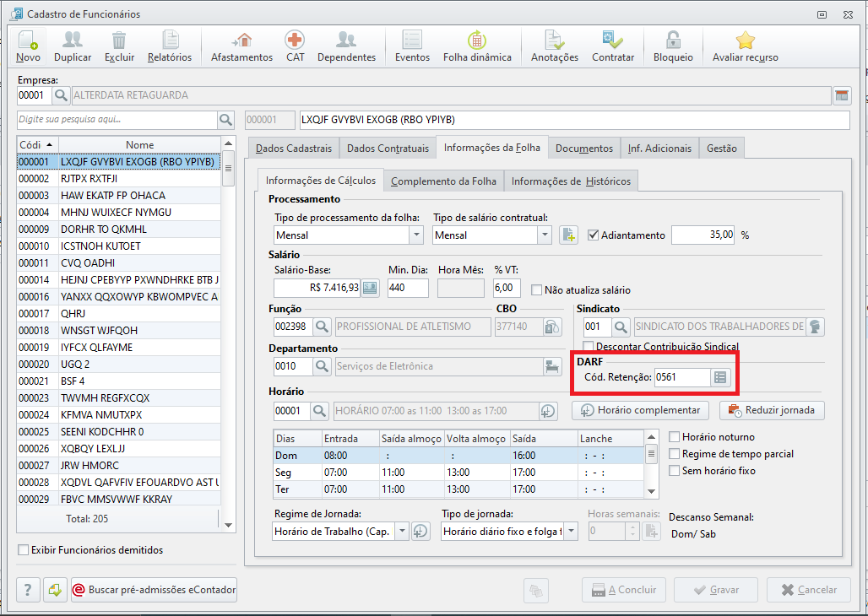Switch to Complemento da Folha subtab
Viewport: 868px width, 616px height.
tap(443, 181)
